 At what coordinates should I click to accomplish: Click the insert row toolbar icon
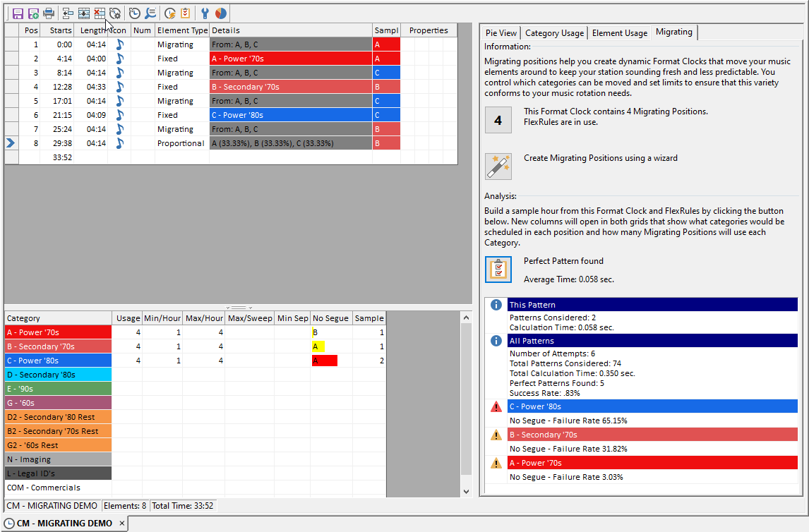point(84,13)
